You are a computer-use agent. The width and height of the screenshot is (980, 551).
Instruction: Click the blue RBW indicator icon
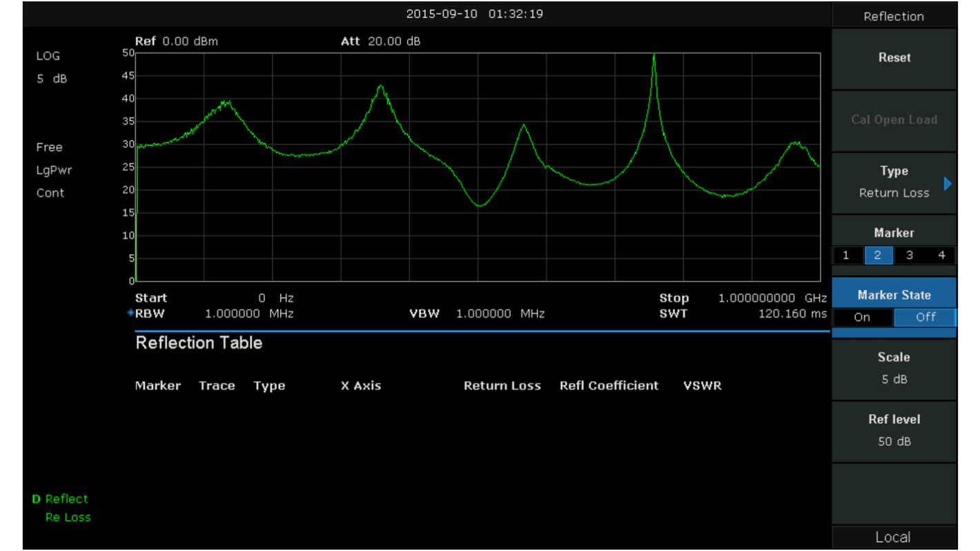tap(130, 313)
